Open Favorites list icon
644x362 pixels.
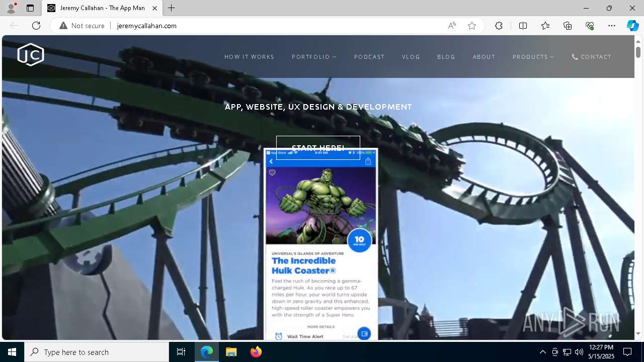[x=545, y=26]
